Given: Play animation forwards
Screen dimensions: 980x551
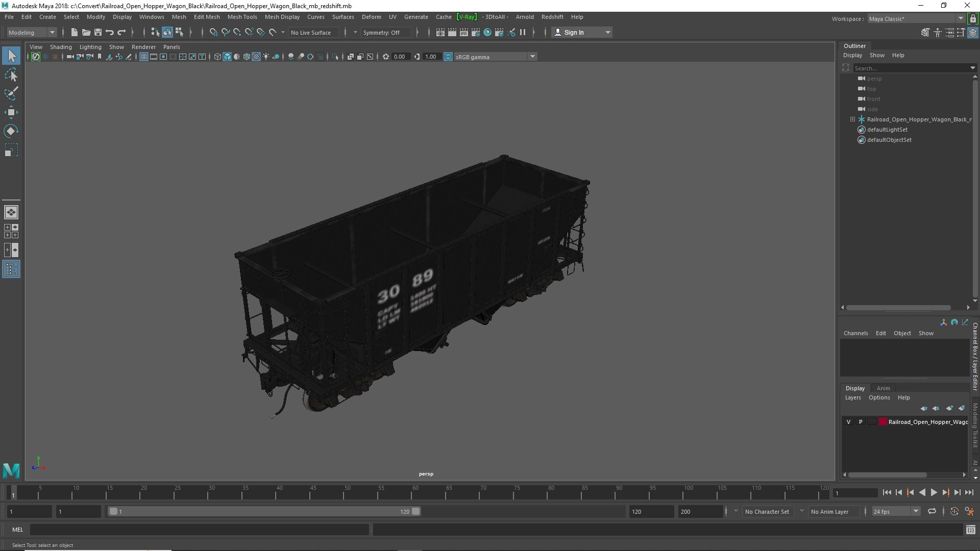Looking at the screenshot, I should (934, 492).
